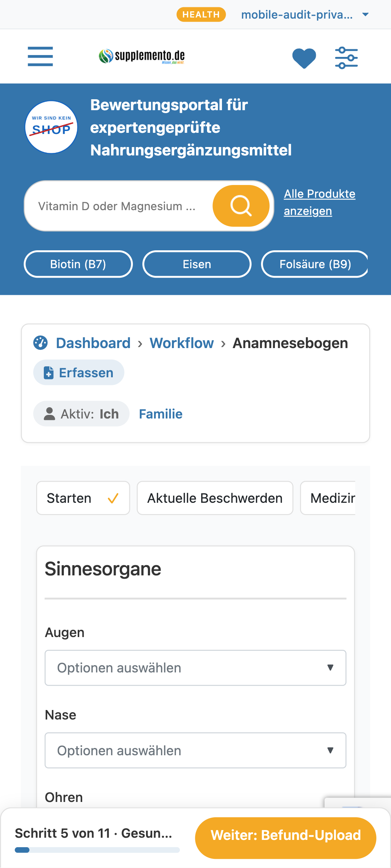Click the Erfassen document-plus icon
Screen dimensions: 391x868
(49, 373)
